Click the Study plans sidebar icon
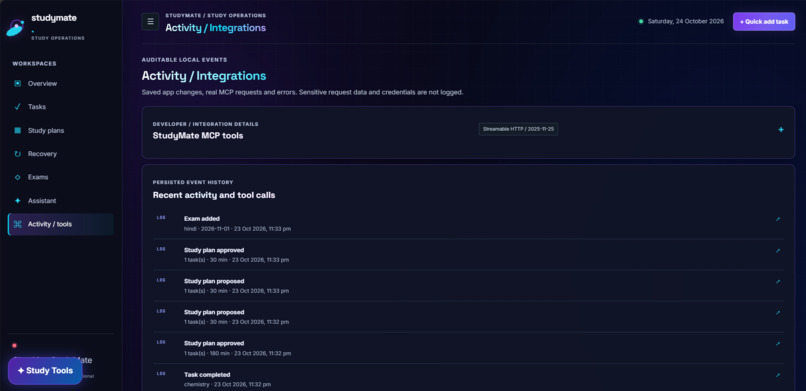Image resolution: width=806 pixels, height=391 pixels. click(x=17, y=131)
